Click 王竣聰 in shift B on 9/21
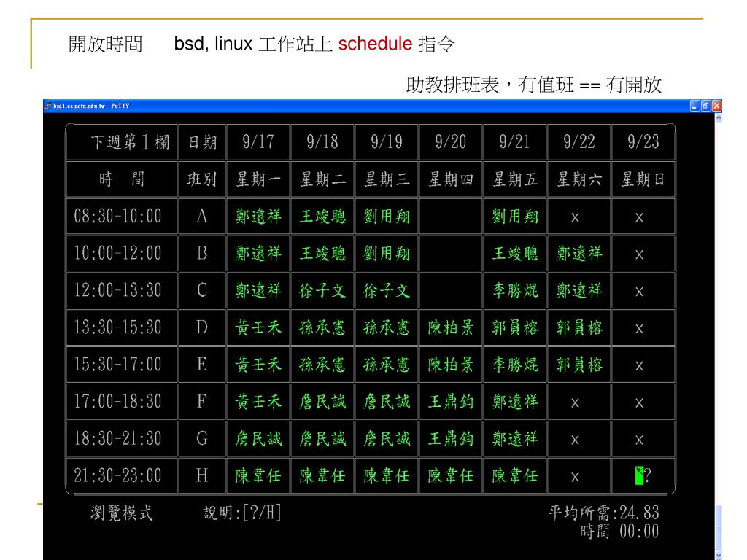Viewport: 747px width, 560px height. pyautogui.click(x=515, y=253)
